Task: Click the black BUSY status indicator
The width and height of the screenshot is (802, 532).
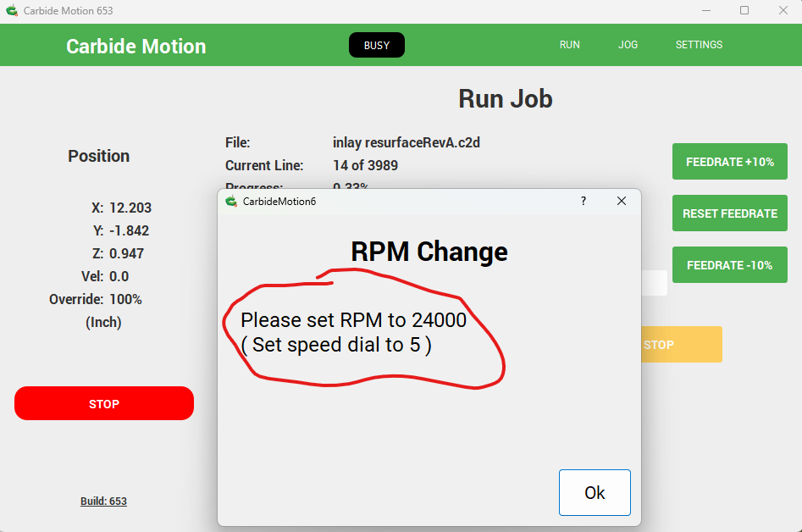Action: pos(376,45)
